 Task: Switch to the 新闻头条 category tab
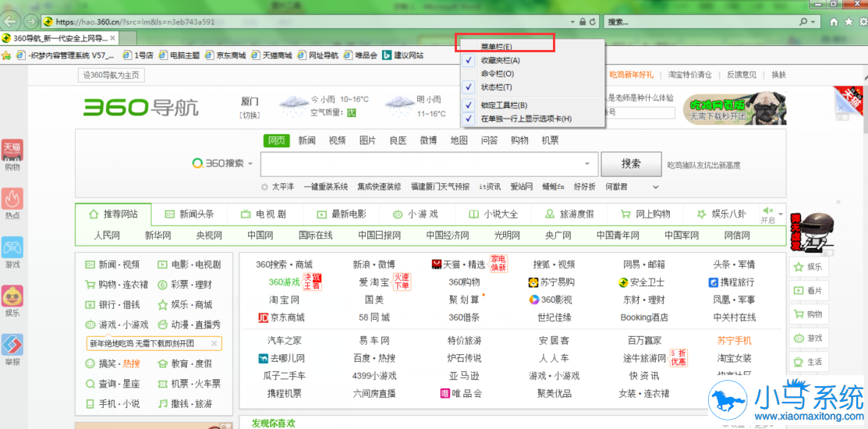pos(189,214)
